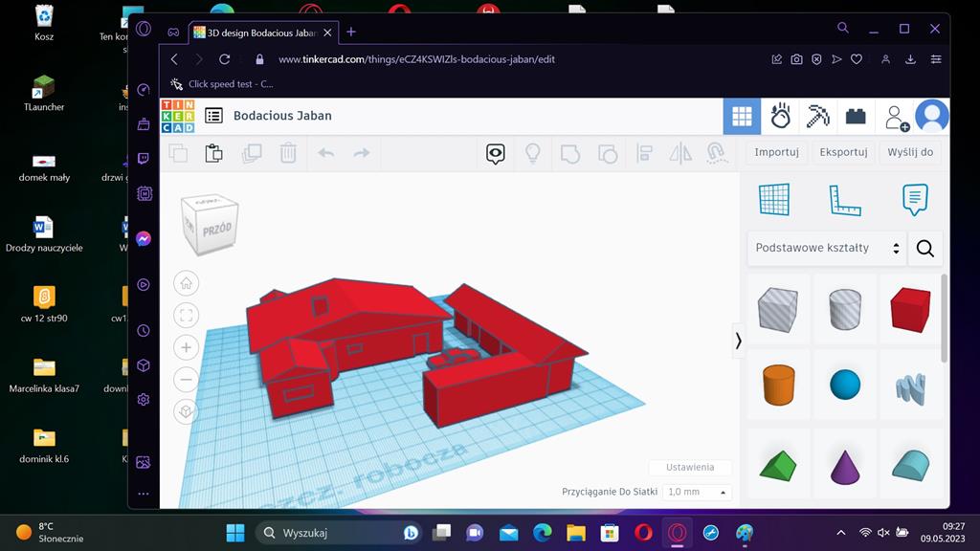Click the Fit all in view icon
The width and height of the screenshot is (980, 551).
(x=187, y=315)
